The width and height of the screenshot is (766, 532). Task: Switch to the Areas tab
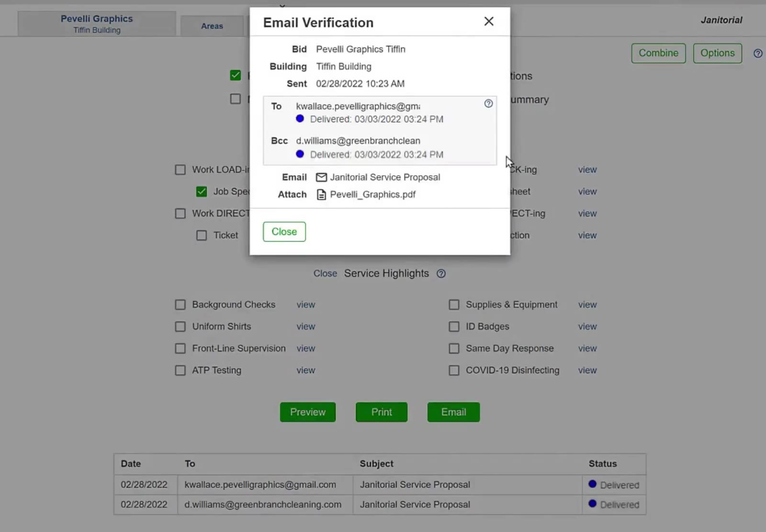point(212,26)
